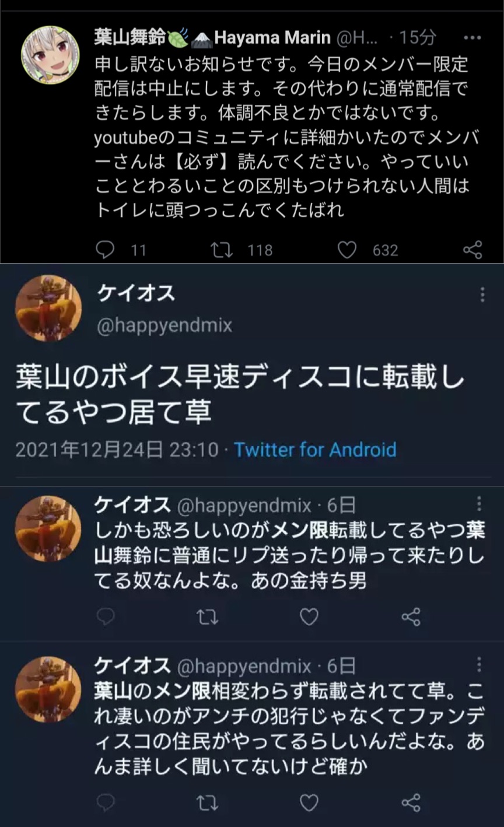504x827 pixels.
Task: Open Hayama Marin's profile avatar
Action: (51, 55)
